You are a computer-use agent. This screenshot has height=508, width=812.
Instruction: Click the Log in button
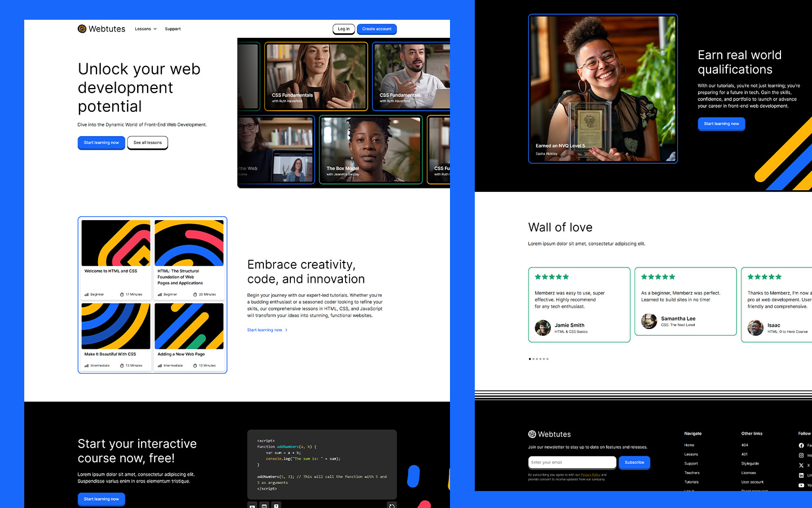tap(343, 29)
